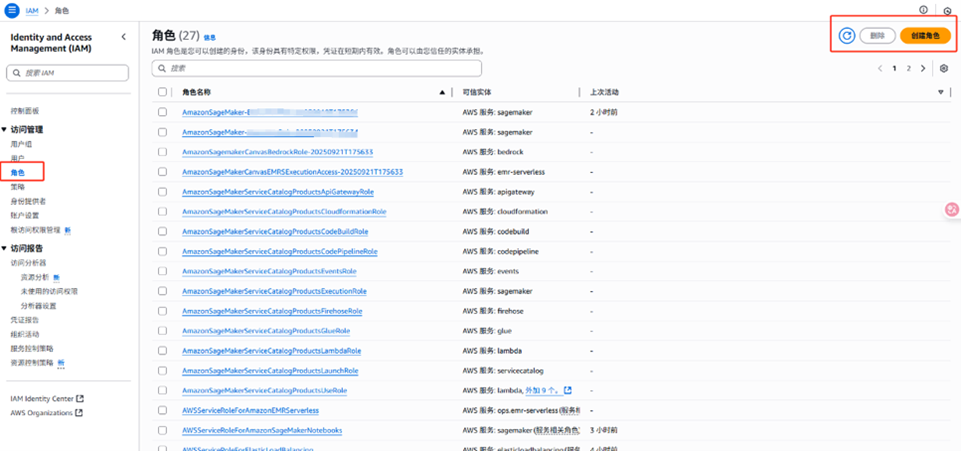This screenshot has height=451, width=961.
Task: Tick checkbox for ProductsLambdaRole row
Action: [x=162, y=351]
